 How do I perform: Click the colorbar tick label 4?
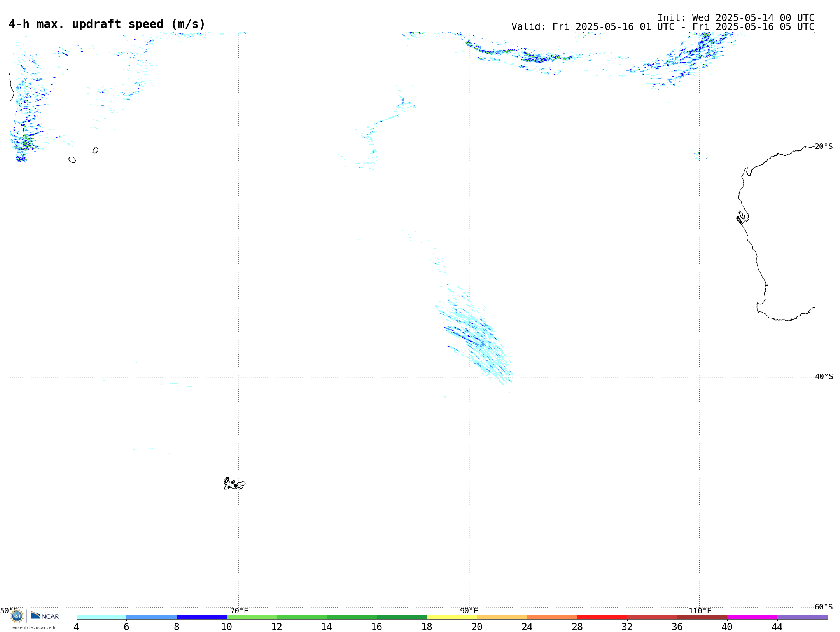pyautogui.click(x=77, y=627)
